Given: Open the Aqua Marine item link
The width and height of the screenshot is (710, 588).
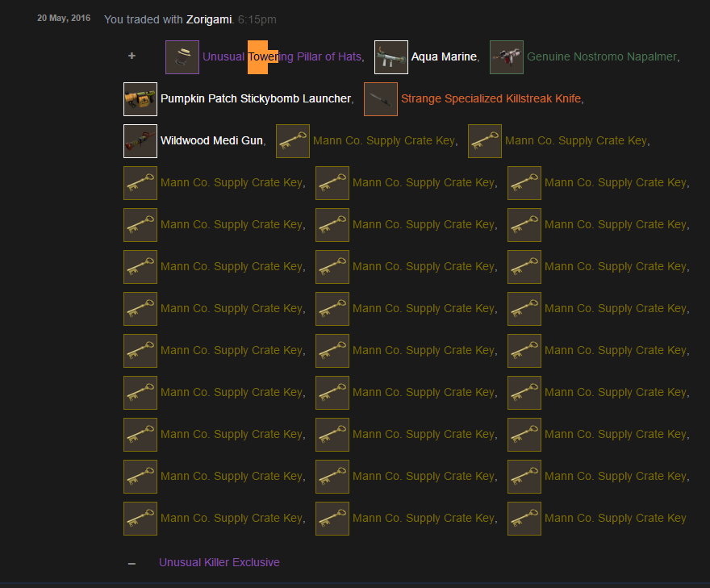Looking at the screenshot, I should pyautogui.click(x=444, y=56).
